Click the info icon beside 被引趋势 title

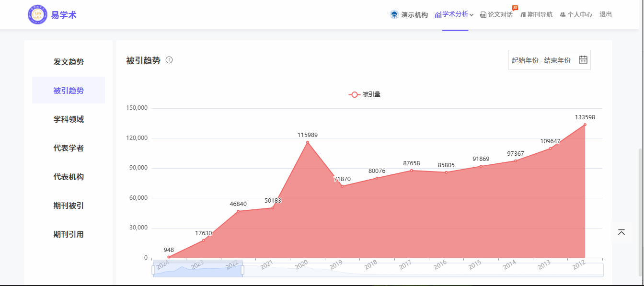[169, 60]
